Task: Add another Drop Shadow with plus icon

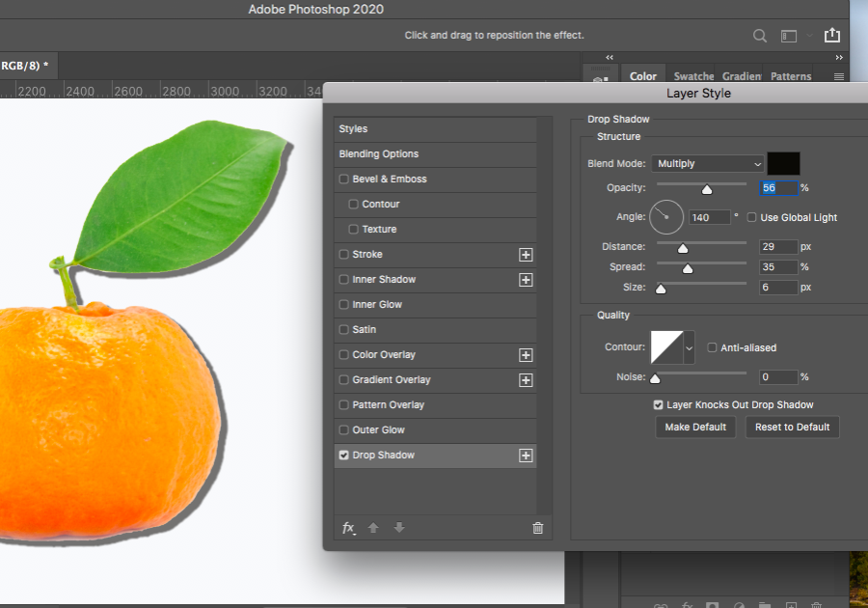Action: 526,456
